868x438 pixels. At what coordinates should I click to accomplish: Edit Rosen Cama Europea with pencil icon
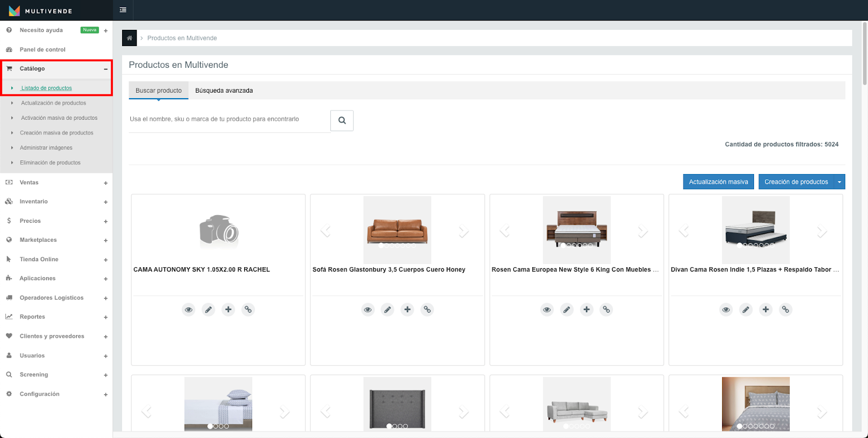pos(566,310)
